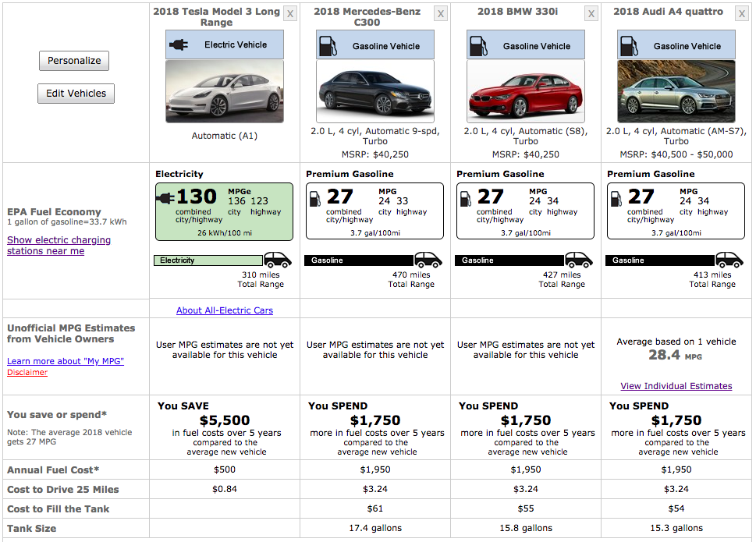Open the red BMW 330i photo

[526, 91]
